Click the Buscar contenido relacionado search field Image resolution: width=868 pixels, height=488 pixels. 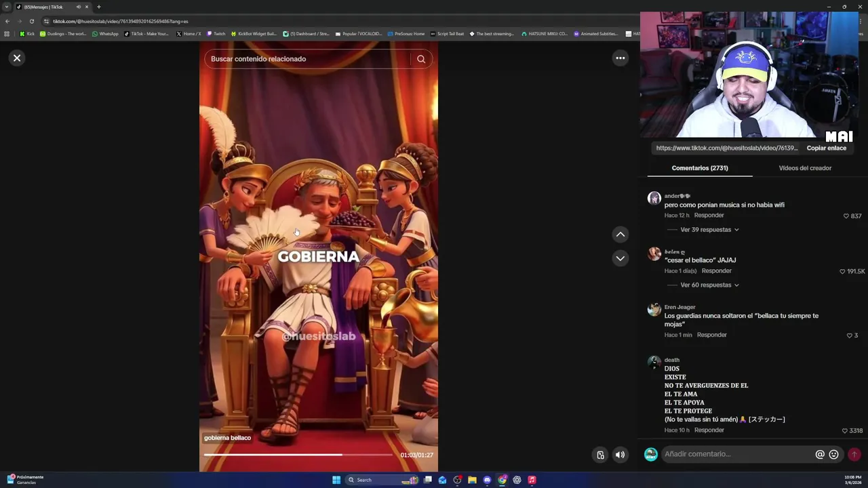coord(309,59)
